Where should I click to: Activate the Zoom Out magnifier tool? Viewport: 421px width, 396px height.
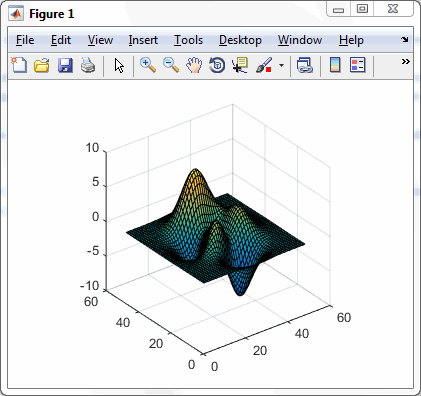pyautogui.click(x=171, y=65)
